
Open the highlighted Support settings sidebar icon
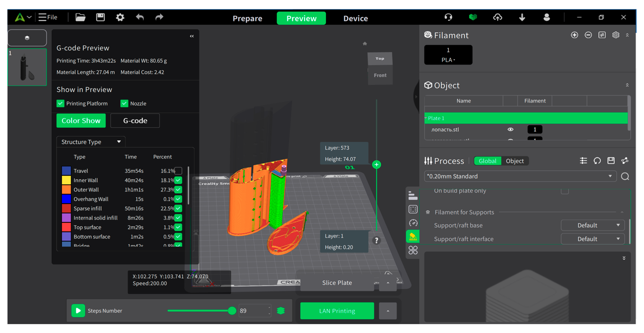tap(413, 236)
